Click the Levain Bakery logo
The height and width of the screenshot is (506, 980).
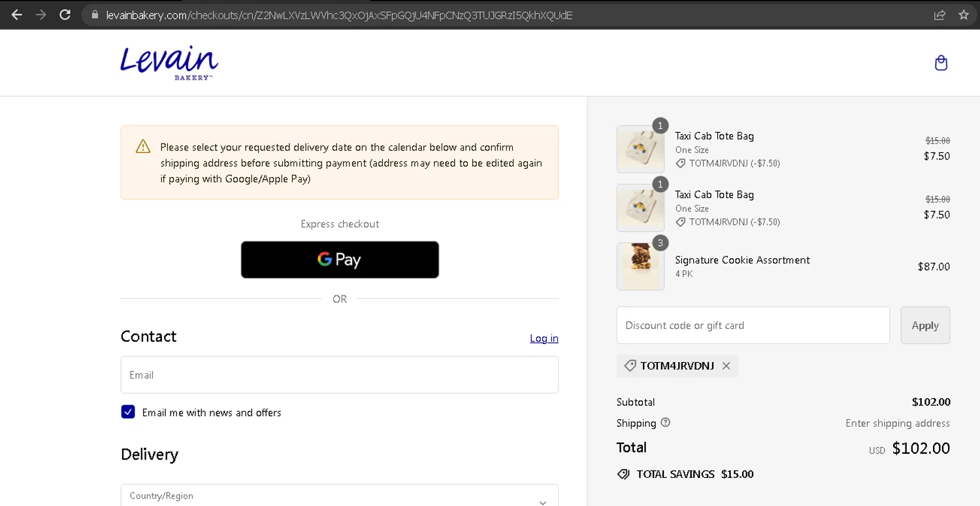click(169, 63)
